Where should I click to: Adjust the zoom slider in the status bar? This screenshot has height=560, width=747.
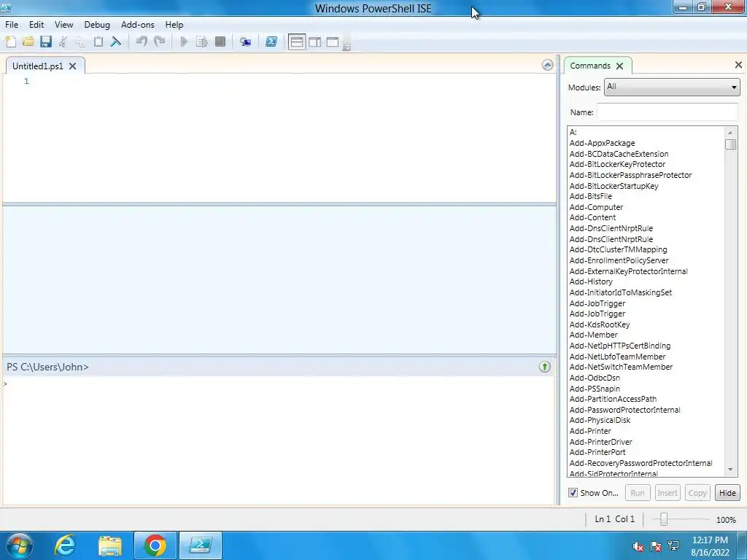tap(664, 519)
